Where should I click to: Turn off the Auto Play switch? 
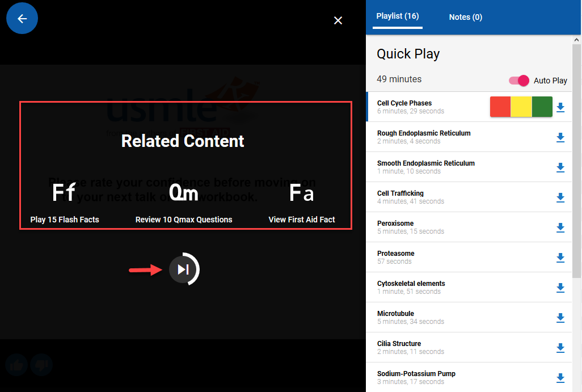pos(519,81)
